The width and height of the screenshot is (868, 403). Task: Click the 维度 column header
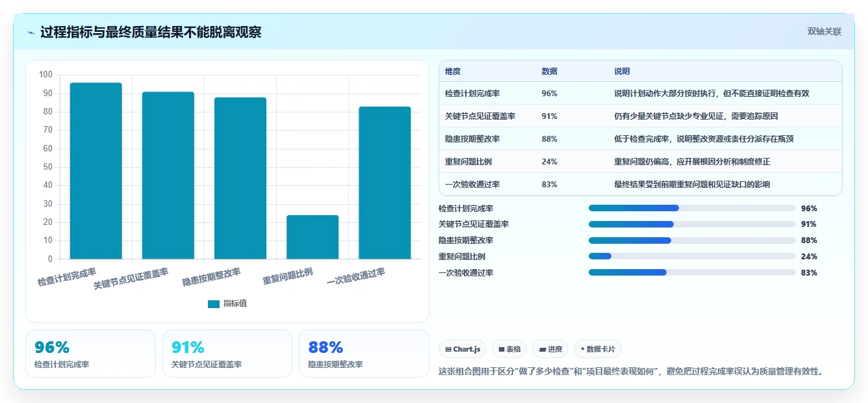[x=453, y=71]
